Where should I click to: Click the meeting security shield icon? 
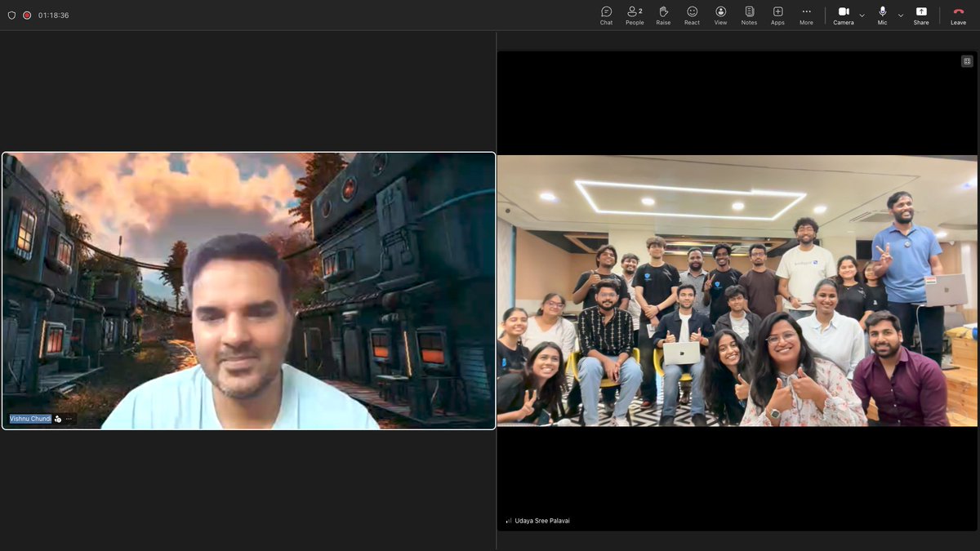pyautogui.click(x=11, y=15)
